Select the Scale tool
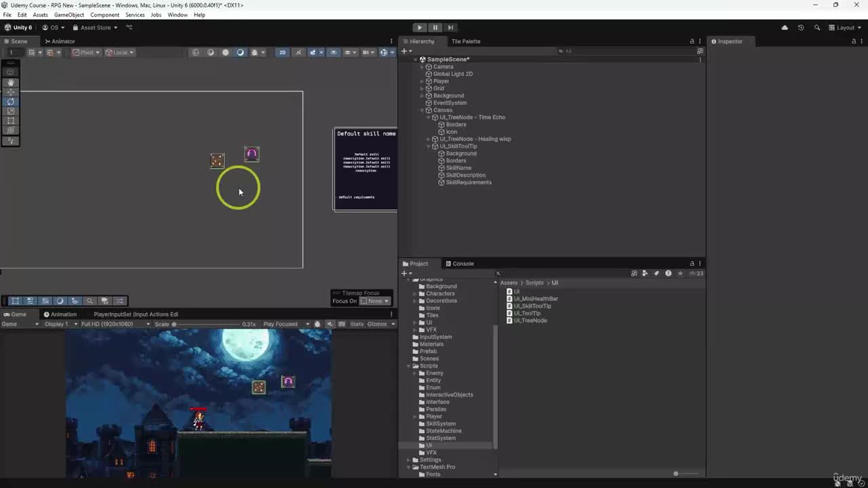The height and width of the screenshot is (488, 868). [10, 111]
